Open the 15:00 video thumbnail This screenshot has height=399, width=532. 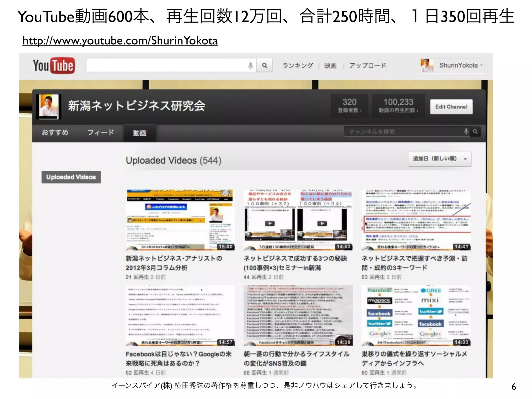pyautogui.click(x=180, y=220)
